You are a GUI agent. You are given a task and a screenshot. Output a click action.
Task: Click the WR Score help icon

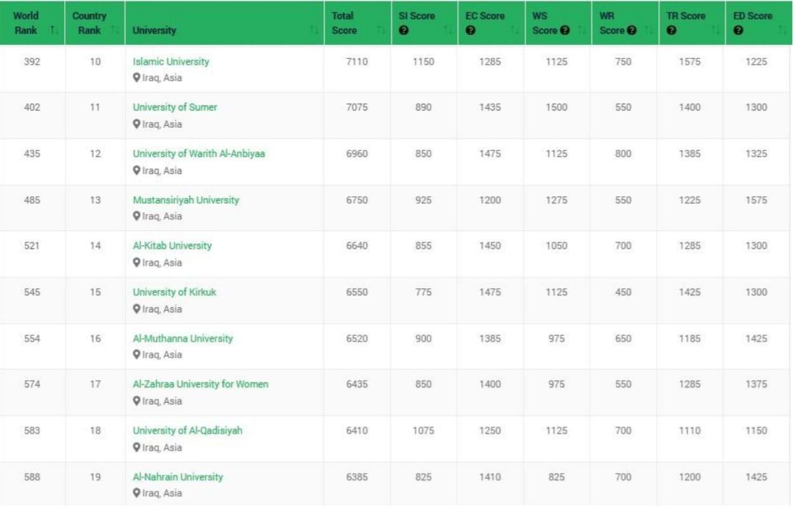click(x=631, y=30)
